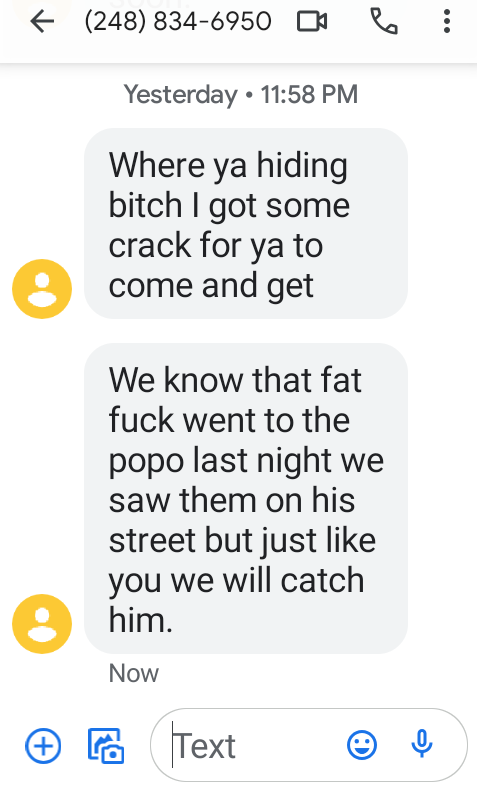The image size is (477, 797).
Task: Click the word "him." ending the last message
Action: point(141,620)
